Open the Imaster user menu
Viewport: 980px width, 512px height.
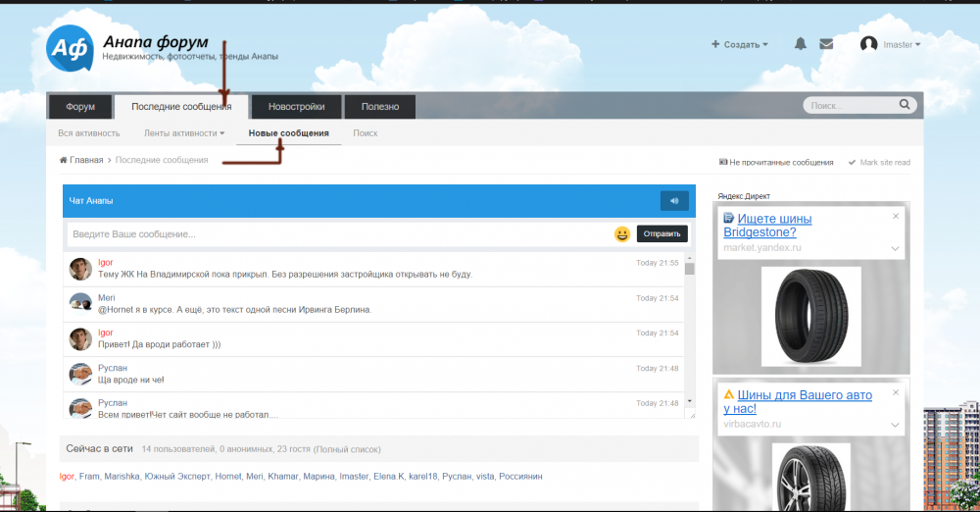click(x=890, y=44)
